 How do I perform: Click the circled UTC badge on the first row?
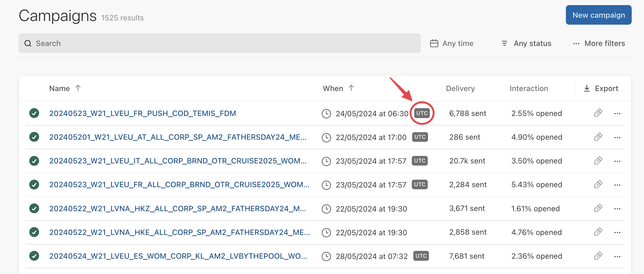tap(422, 113)
